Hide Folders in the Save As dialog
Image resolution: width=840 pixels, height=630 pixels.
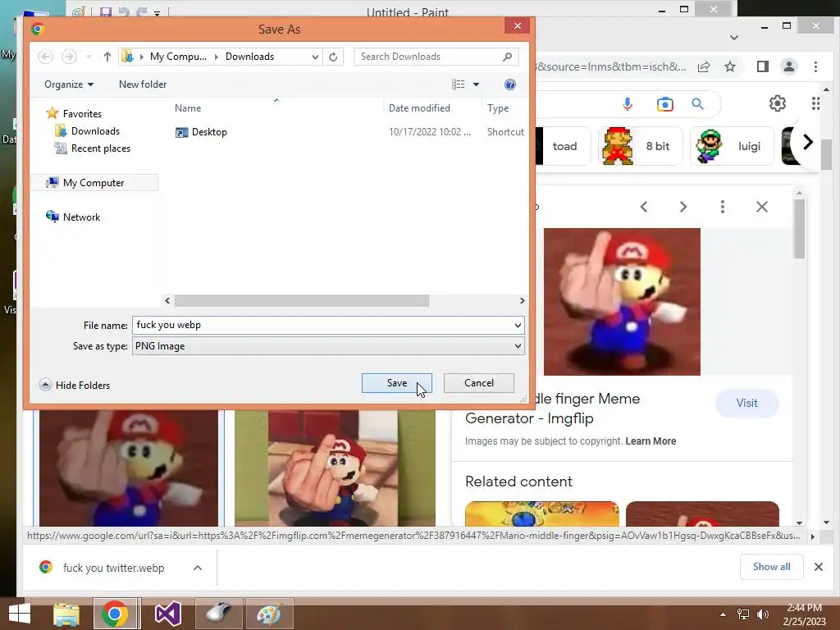click(x=75, y=386)
